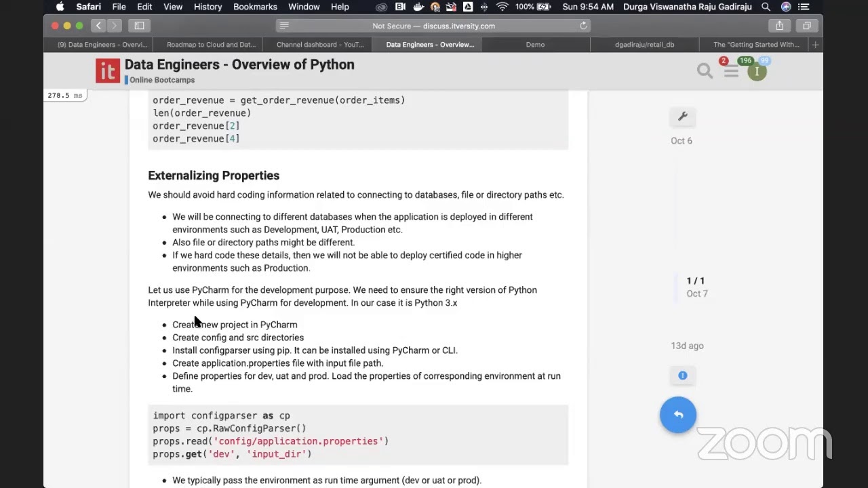
Task: Switch to the Demo tab
Action: [x=535, y=45]
